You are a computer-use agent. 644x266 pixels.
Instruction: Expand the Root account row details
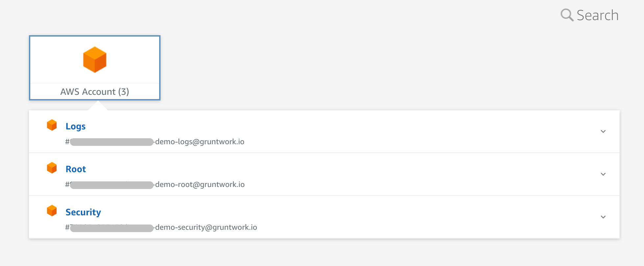[x=603, y=174]
